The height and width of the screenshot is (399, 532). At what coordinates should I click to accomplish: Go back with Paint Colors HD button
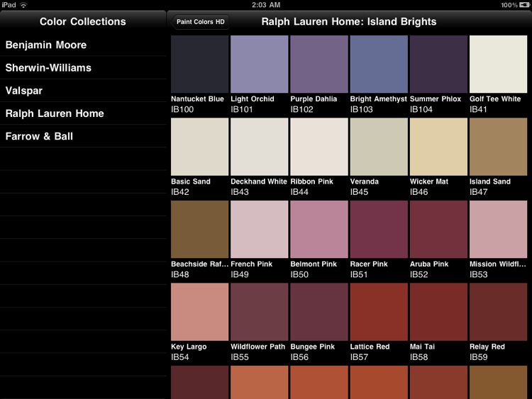click(200, 22)
